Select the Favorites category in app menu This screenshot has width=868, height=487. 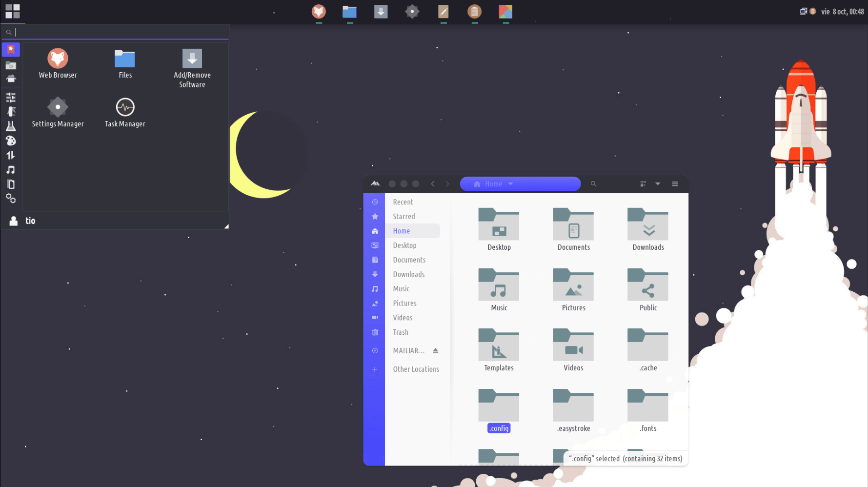click(x=11, y=50)
